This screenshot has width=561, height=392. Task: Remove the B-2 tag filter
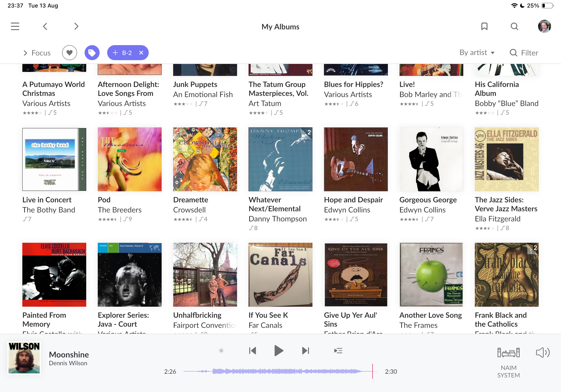141,53
